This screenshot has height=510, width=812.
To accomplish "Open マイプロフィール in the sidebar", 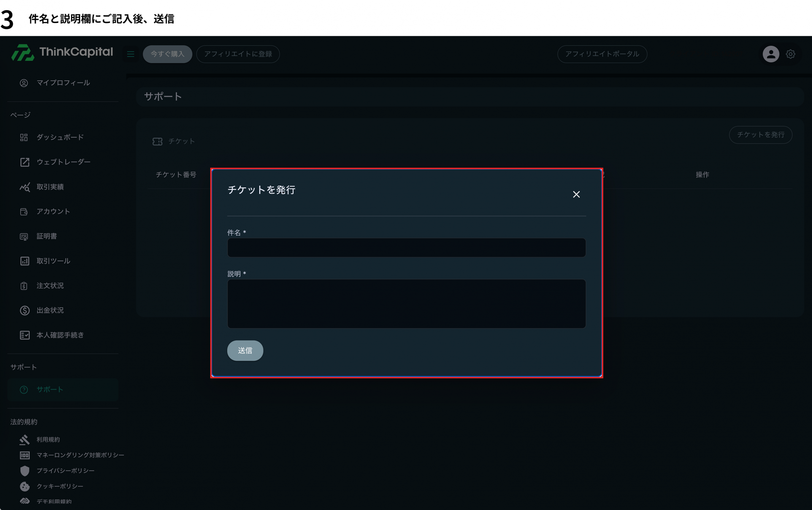I will tap(63, 83).
